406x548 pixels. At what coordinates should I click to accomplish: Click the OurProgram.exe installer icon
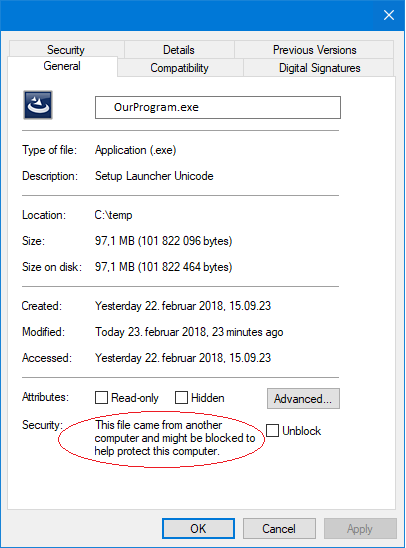pyautogui.click(x=38, y=105)
